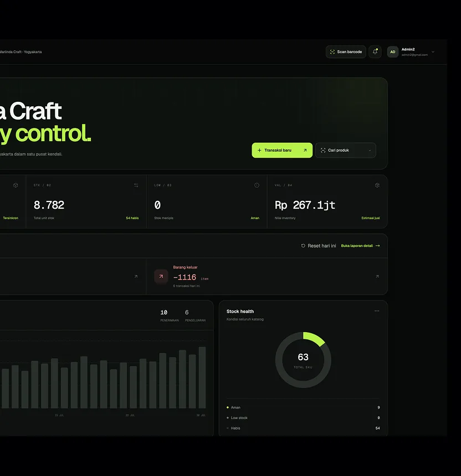Click the Scan barcode button
Screen dimensions: 461x476
(346, 52)
